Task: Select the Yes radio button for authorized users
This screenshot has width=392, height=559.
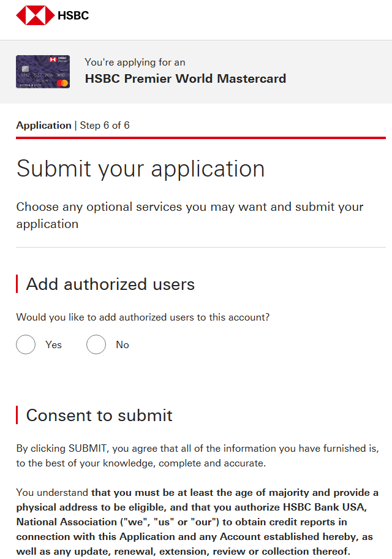Action: 26,344
